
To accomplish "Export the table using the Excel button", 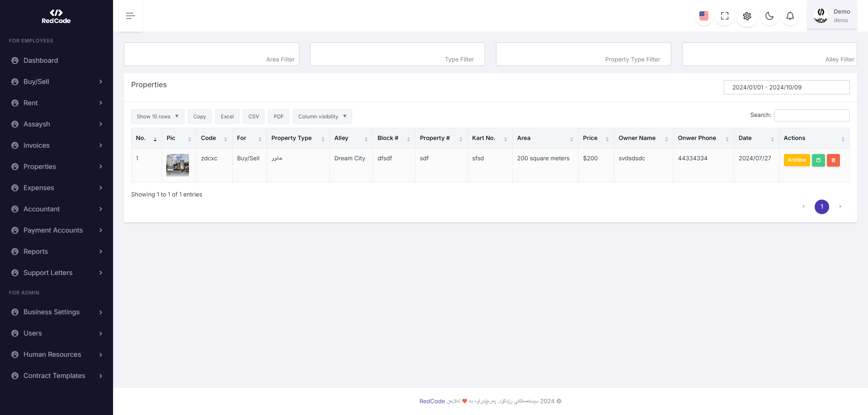I will click(x=227, y=117).
